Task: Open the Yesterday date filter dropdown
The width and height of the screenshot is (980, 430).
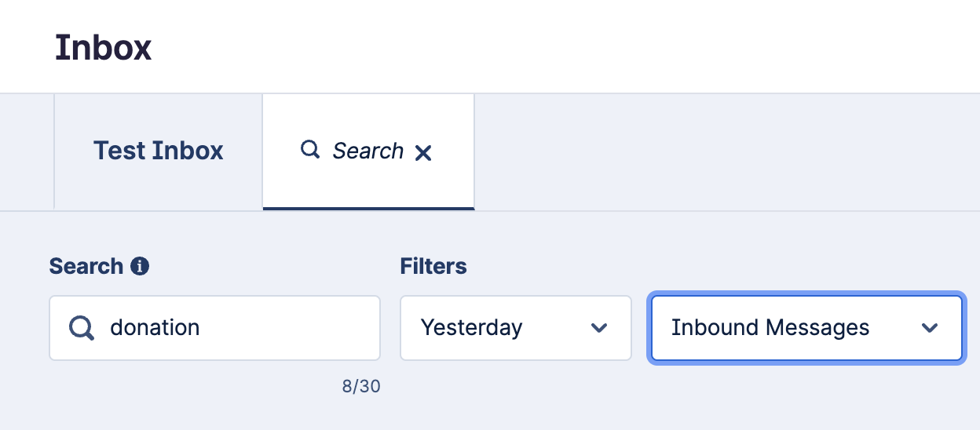Action: pyautogui.click(x=515, y=328)
